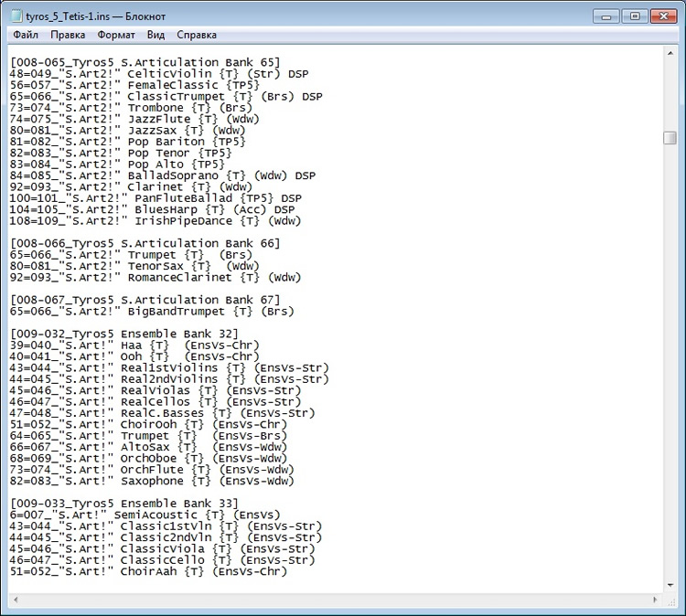
Task: Click the 92=093 Clarinet {T} (Wdw) line
Action: coord(131,187)
